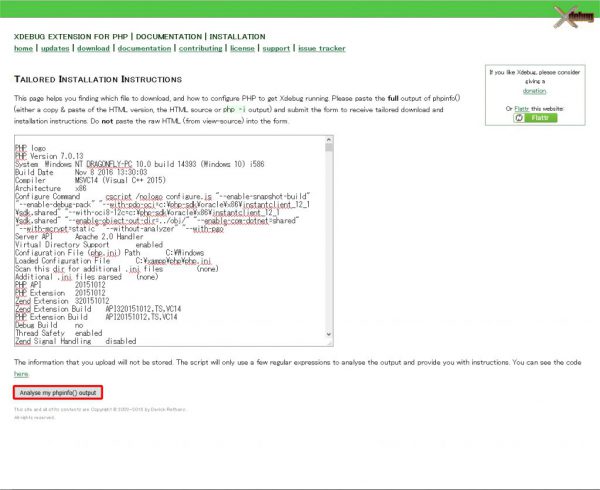This screenshot has width=600, height=490.
Task: Open the 'here' code link
Action: 20,374
